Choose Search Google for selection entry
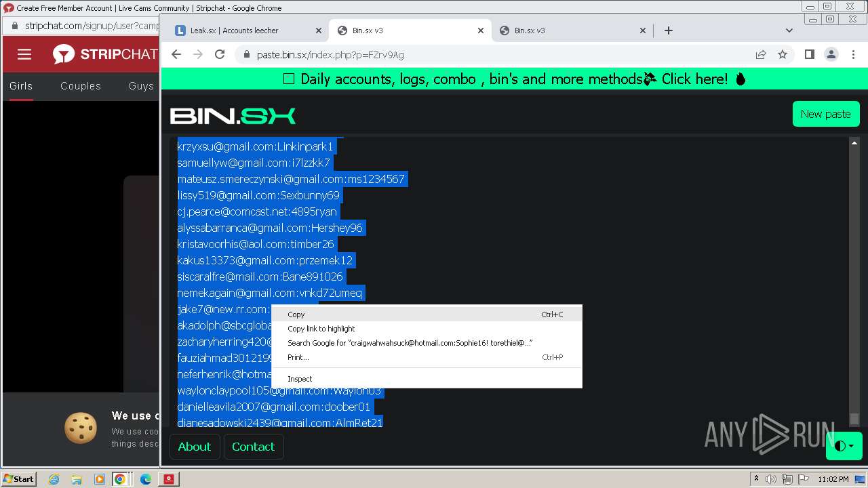 click(x=426, y=343)
